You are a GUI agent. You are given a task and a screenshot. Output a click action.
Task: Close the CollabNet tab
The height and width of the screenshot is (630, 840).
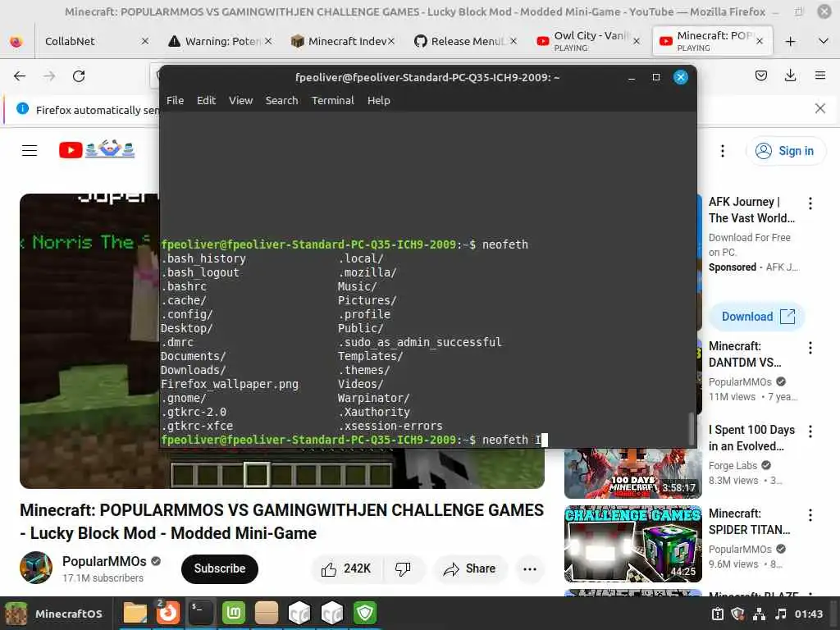(x=144, y=41)
